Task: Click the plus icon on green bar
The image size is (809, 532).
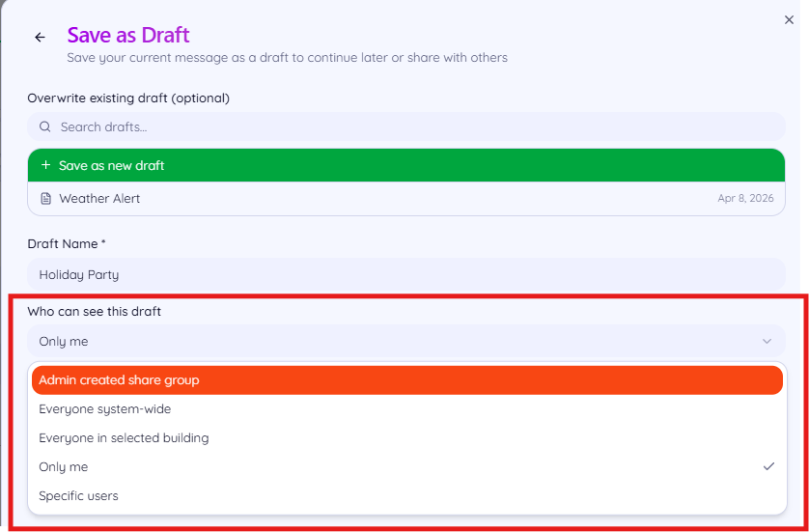Action: (46, 165)
